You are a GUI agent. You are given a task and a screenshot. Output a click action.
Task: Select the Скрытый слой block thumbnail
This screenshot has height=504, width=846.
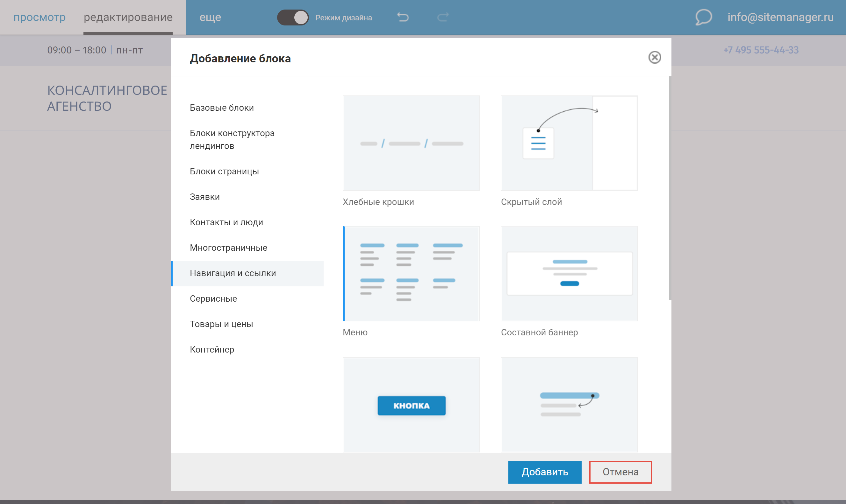569,143
